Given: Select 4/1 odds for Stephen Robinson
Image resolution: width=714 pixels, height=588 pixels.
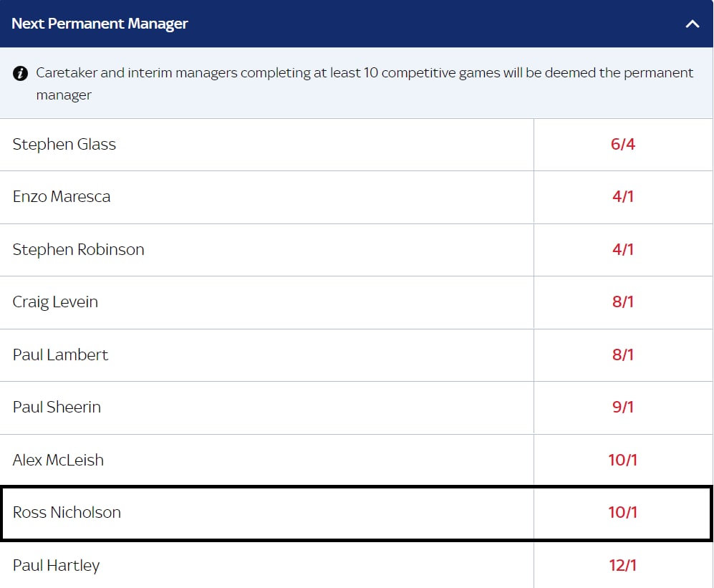Looking at the screenshot, I should [623, 249].
